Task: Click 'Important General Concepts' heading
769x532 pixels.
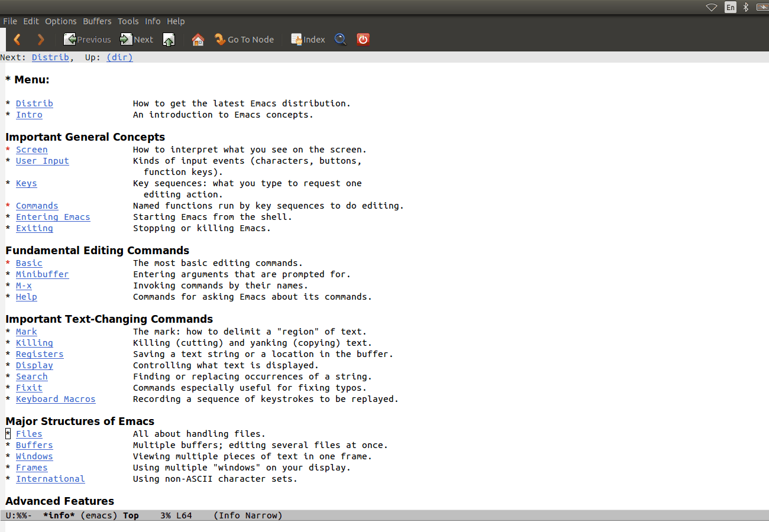Action: (85, 137)
